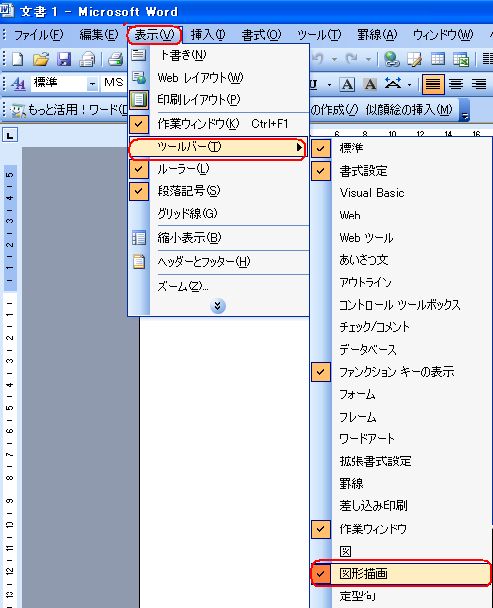
Task: Click the Save floppy disk icon
Action: [64, 59]
